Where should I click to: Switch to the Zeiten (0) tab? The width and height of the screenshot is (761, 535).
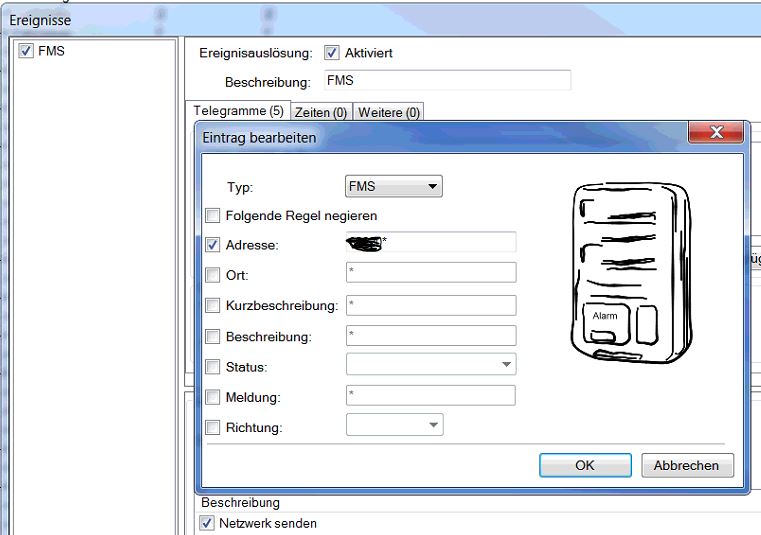(x=320, y=113)
